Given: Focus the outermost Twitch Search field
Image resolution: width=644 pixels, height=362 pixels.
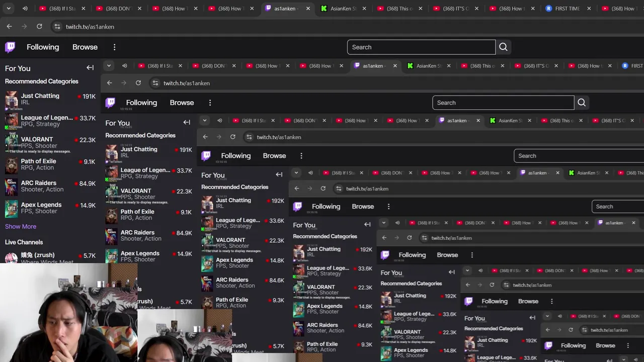Looking at the screenshot, I should coord(421,47).
